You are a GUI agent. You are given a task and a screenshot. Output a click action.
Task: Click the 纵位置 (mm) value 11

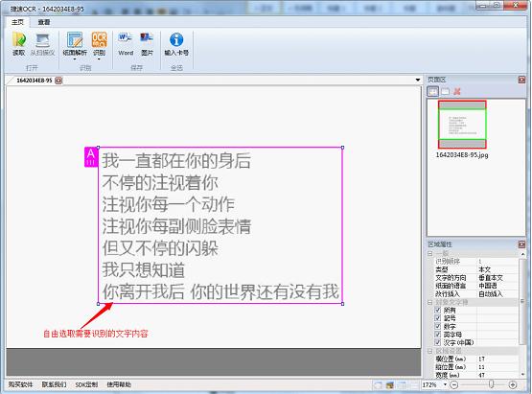click(481, 367)
